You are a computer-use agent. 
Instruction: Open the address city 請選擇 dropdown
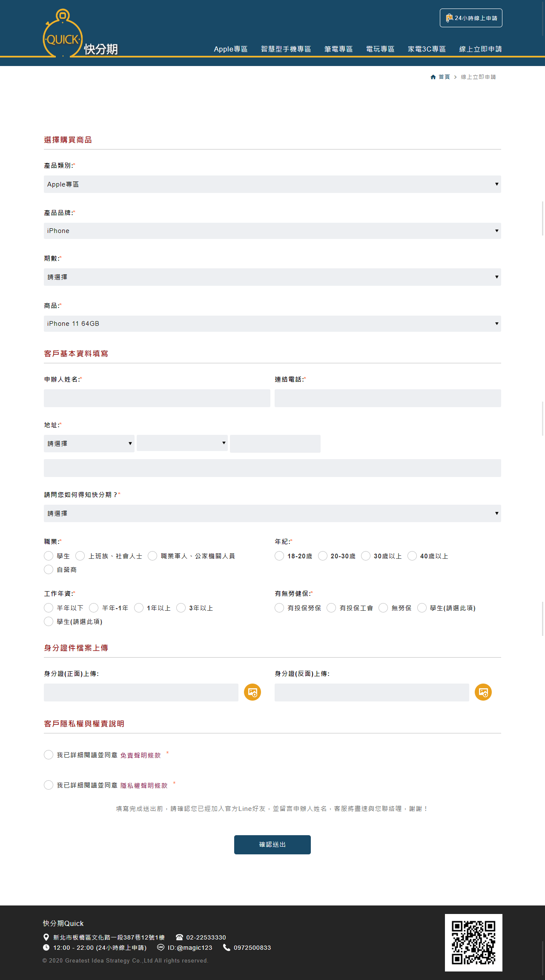[89, 443]
